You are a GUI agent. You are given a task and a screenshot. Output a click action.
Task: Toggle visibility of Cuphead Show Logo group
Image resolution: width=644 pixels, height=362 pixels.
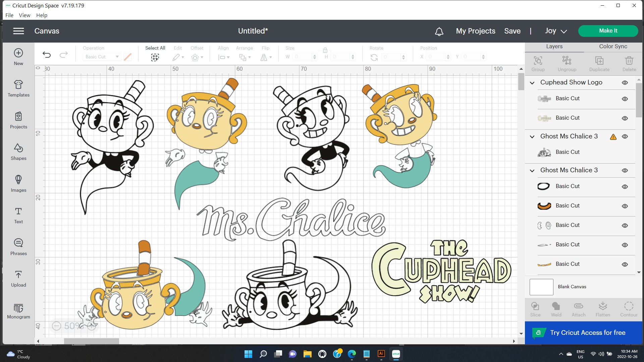pos(625,82)
